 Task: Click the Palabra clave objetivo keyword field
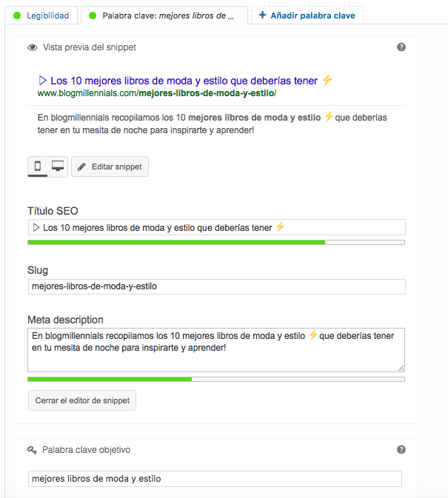[x=214, y=479]
